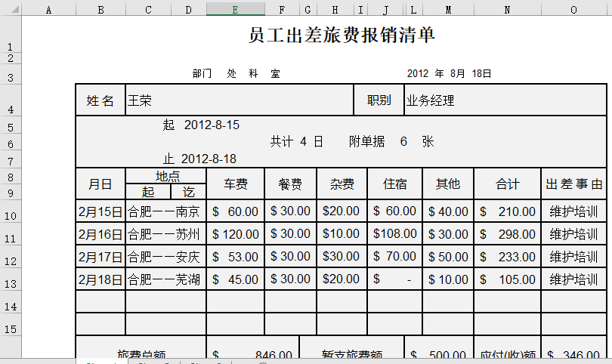Select row 10 header
The image size is (612, 364).
point(11,212)
